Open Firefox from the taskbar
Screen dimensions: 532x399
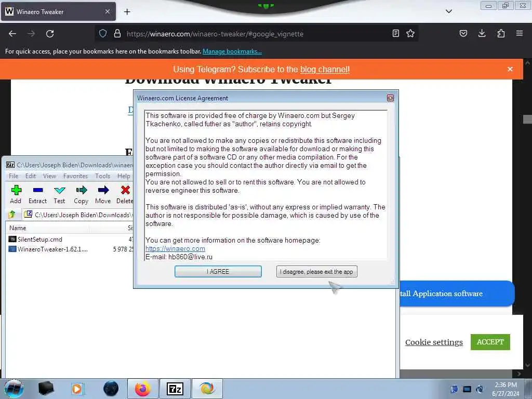click(142, 389)
